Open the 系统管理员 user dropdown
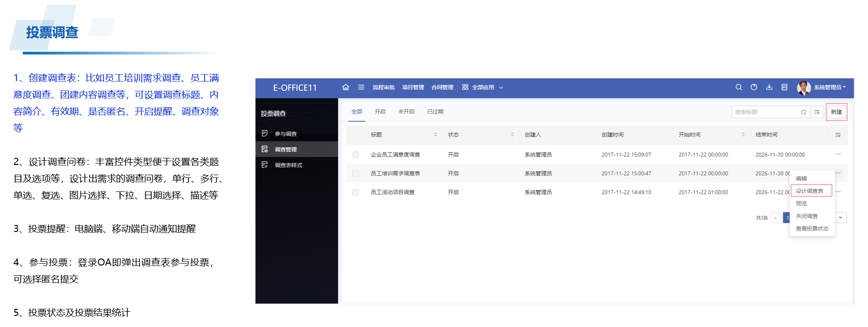The width and height of the screenshot is (868, 327). (830, 88)
